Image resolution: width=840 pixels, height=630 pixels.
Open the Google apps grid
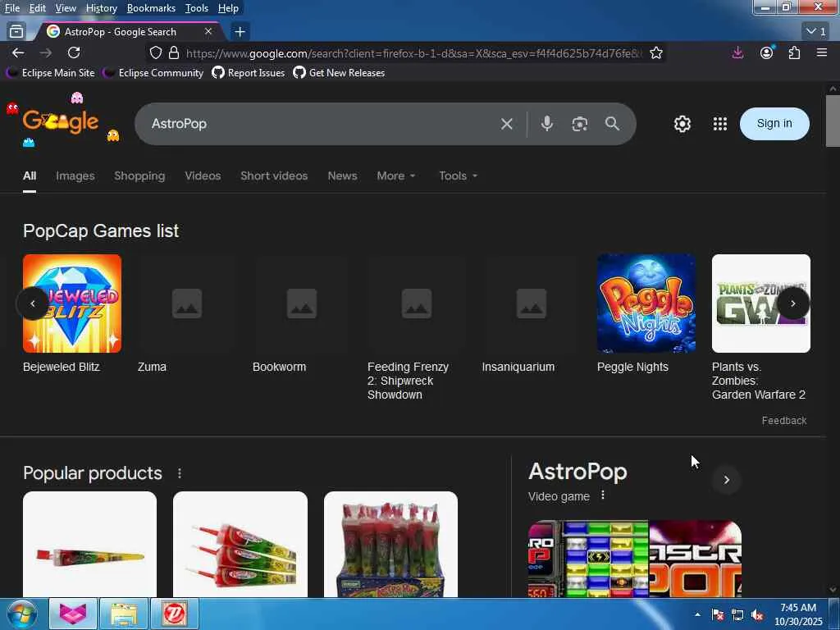pyautogui.click(x=720, y=124)
